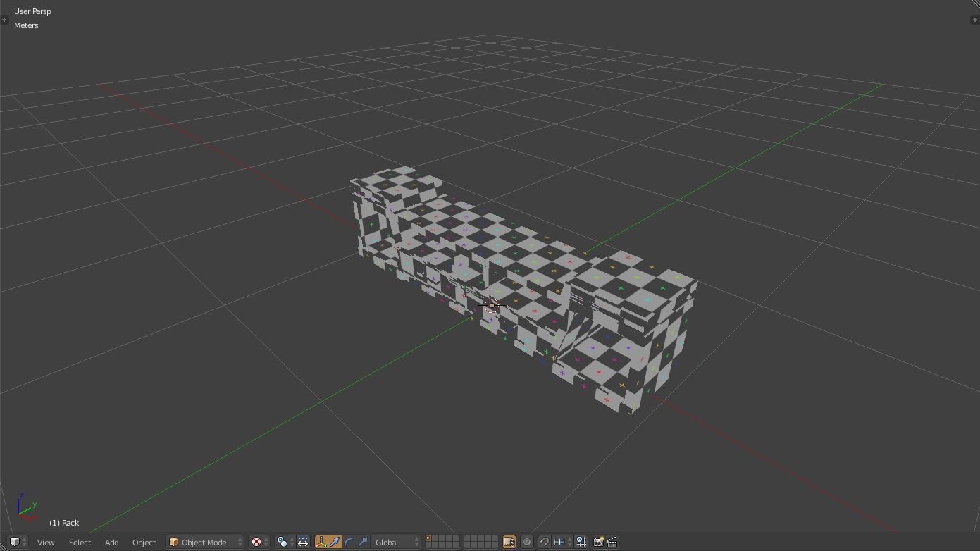Click the checkered Rack object
This screenshot has width=980, height=551.
point(524,289)
